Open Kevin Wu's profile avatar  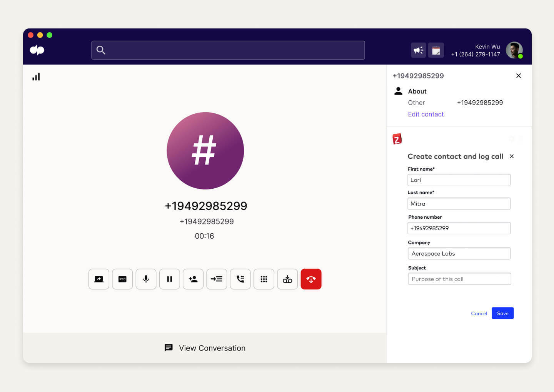[514, 50]
